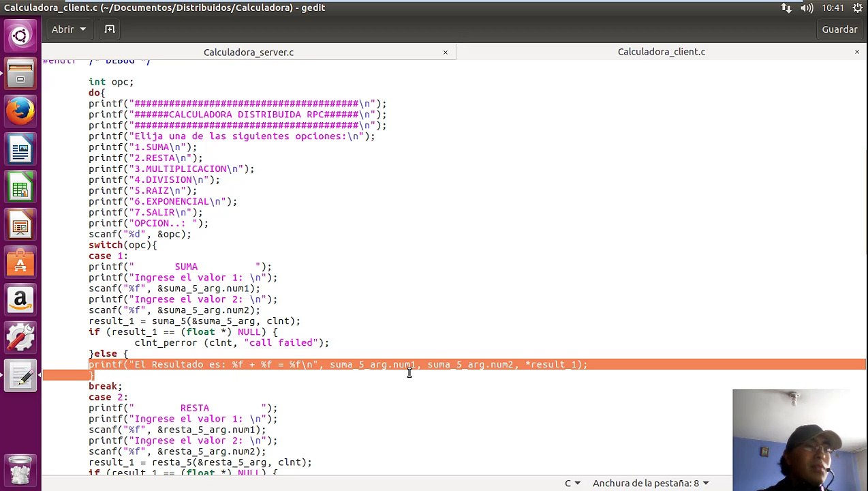This screenshot has width=868, height=491.
Task: Click the gedit text editor dock icon
Action: click(x=20, y=376)
